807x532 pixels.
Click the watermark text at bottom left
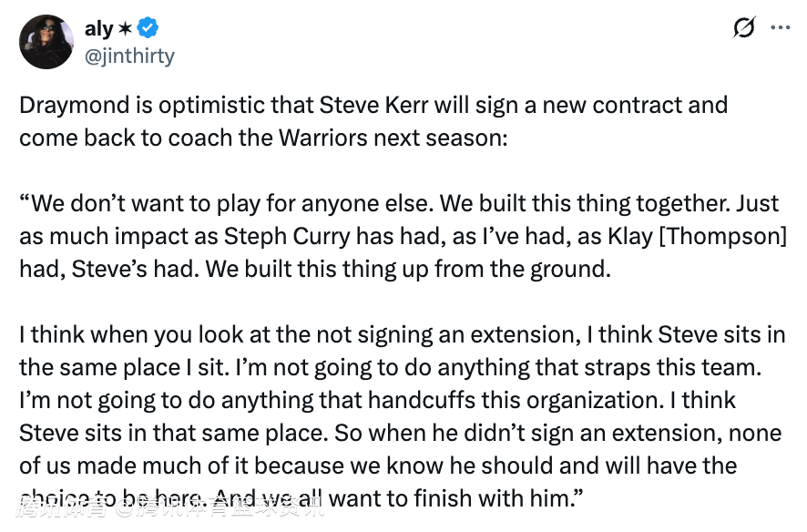(x=173, y=505)
